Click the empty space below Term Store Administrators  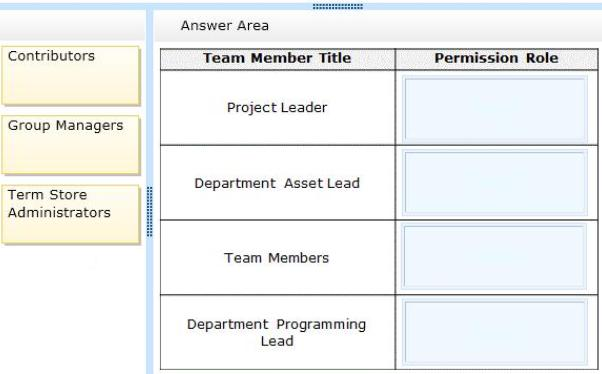(x=73, y=309)
